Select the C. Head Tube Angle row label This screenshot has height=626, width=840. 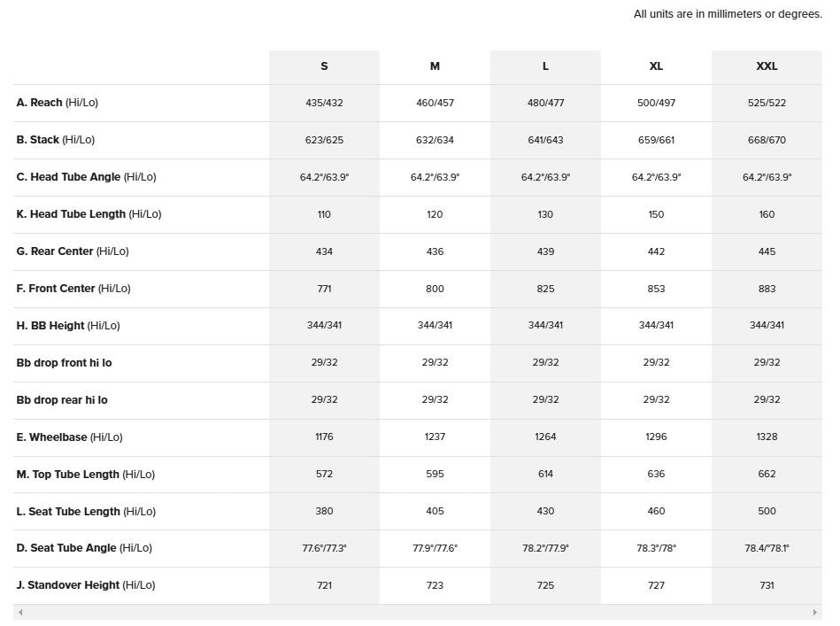pyautogui.click(x=86, y=177)
